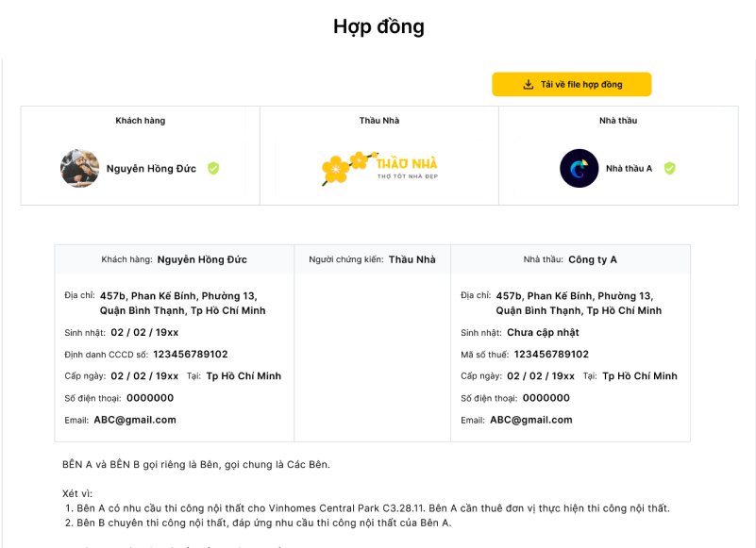Toggle the green verification checkmark for the contractor
This screenshot has height=548, width=756.
coord(670,169)
